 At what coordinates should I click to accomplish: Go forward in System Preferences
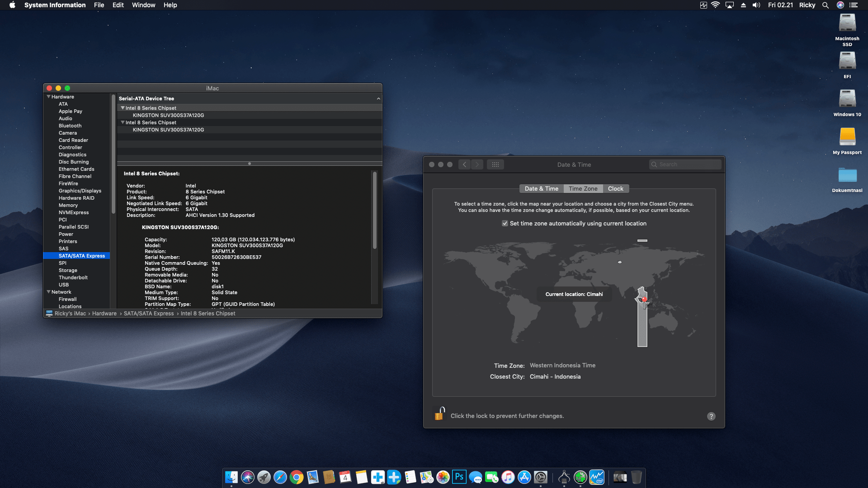pyautogui.click(x=477, y=164)
